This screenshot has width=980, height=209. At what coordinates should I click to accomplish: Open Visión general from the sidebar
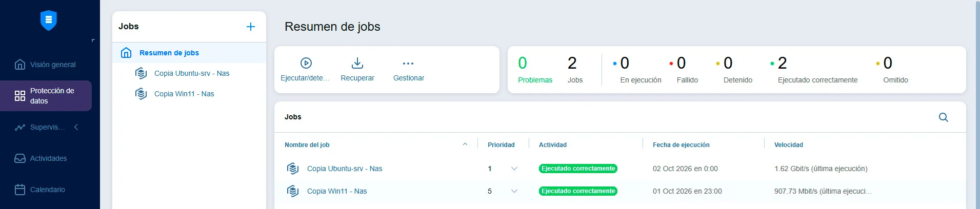46,65
